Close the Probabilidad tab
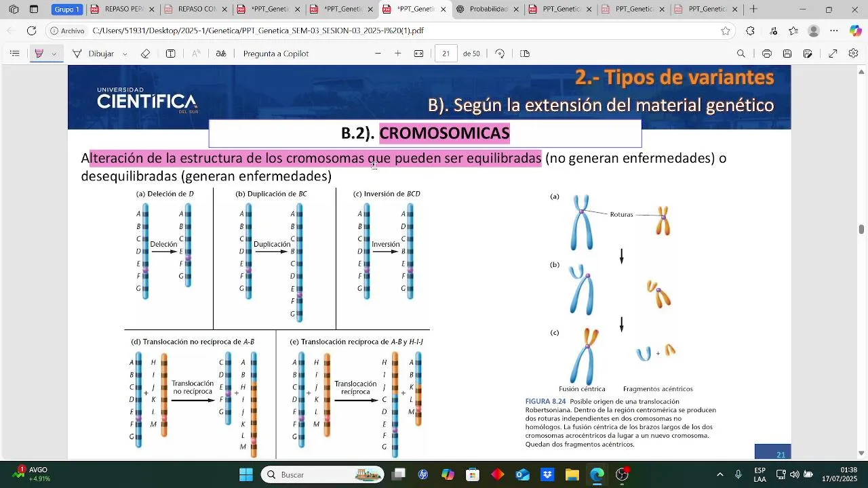Viewport: 868px width, 488px height. [x=516, y=9]
